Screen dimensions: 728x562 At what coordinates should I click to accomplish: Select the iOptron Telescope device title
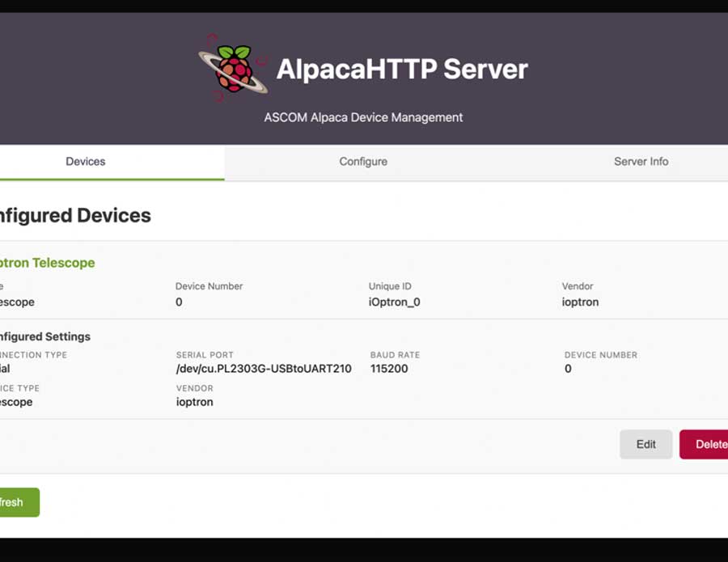pos(47,263)
